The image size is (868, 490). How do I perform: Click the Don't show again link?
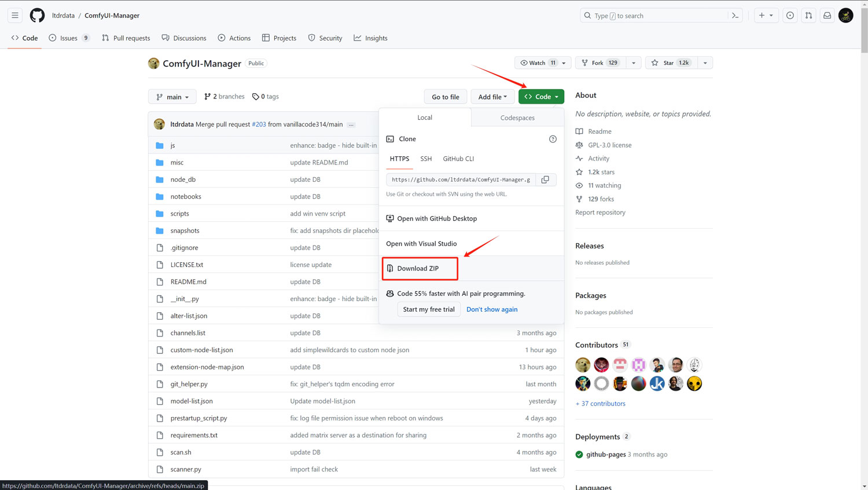click(492, 309)
